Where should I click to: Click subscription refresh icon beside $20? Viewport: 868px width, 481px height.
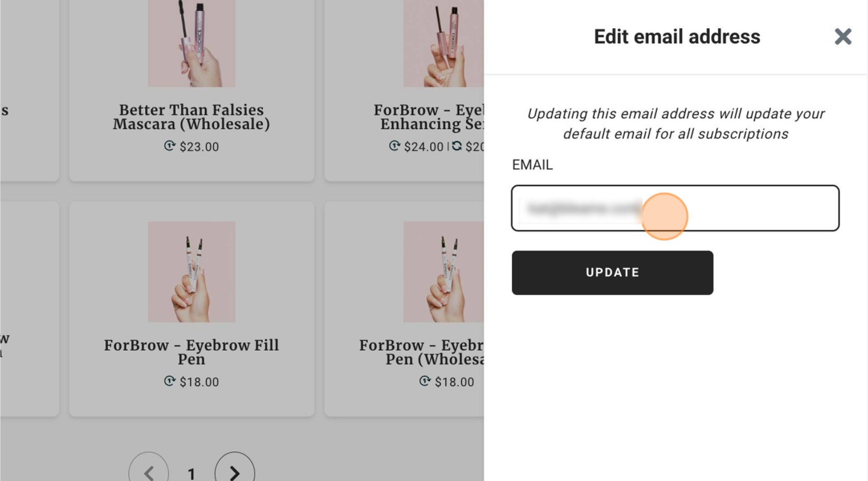coord(457,146)
